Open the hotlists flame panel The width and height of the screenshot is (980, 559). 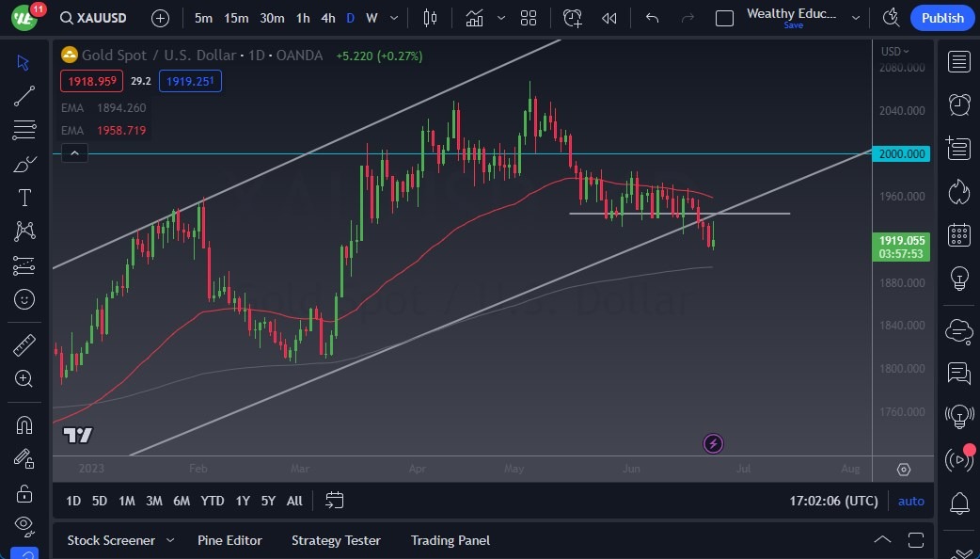pos(958,191)
